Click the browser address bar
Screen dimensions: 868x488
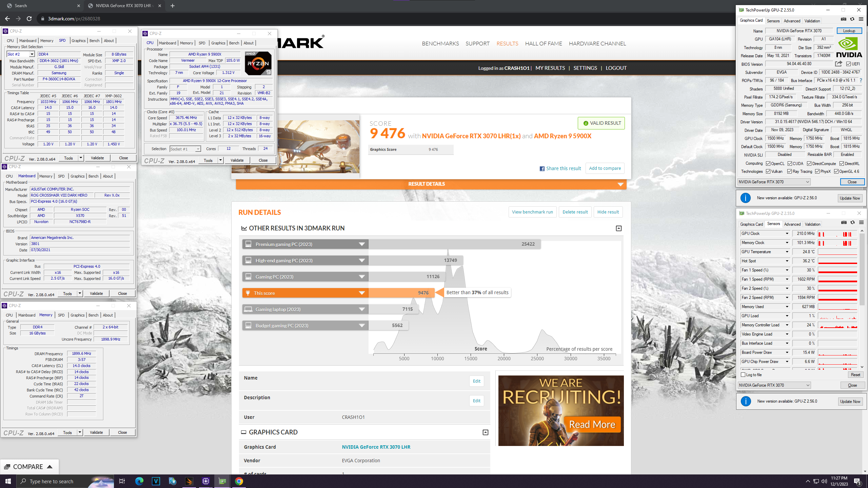(383, 19)
